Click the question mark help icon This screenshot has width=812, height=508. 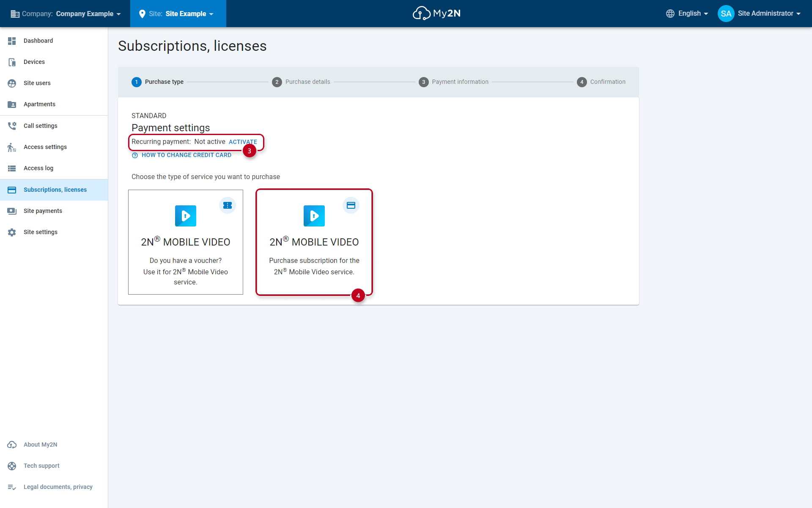(x=135, y=155)
